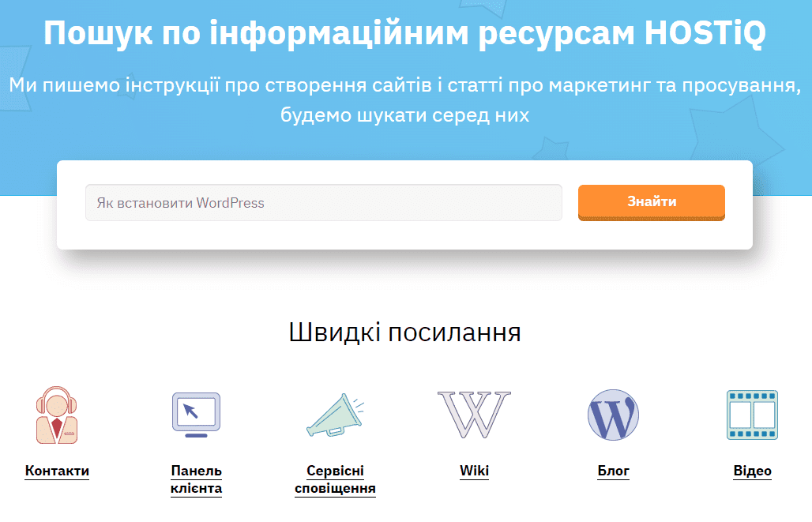812x522 pixels.
Task: Follow the Wiki text link
Action: pos(475,471)
